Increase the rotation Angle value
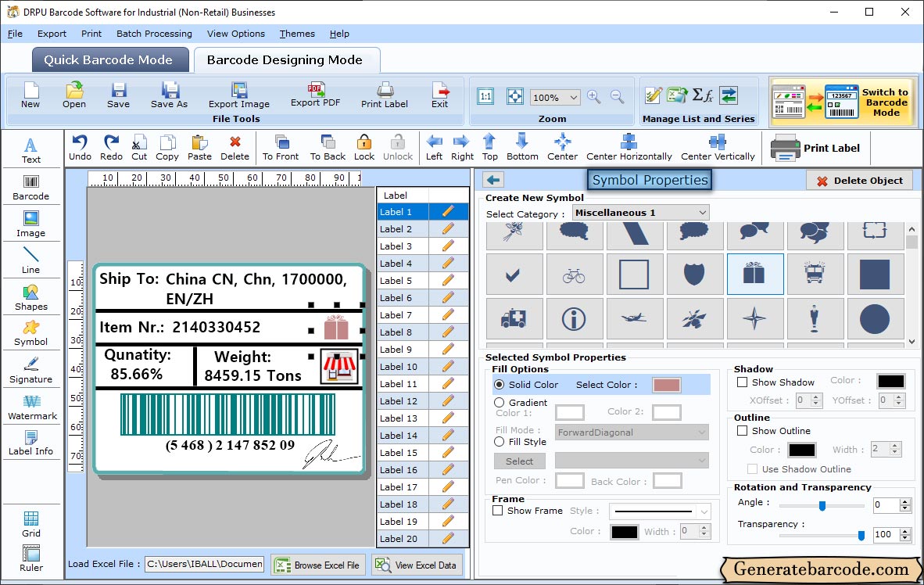924x585 pixels. coord(905,502)
